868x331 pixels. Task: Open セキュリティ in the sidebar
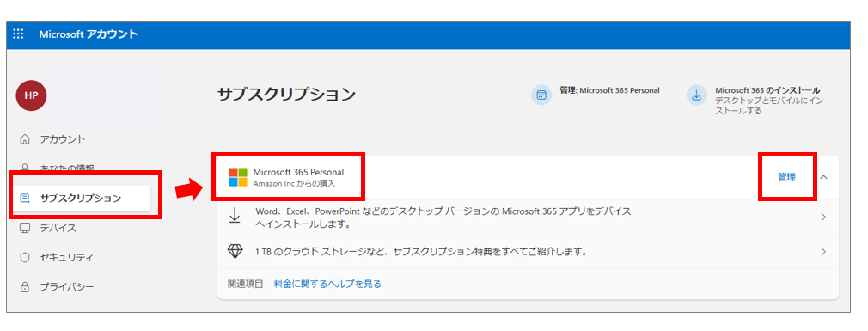coord(66,257)
